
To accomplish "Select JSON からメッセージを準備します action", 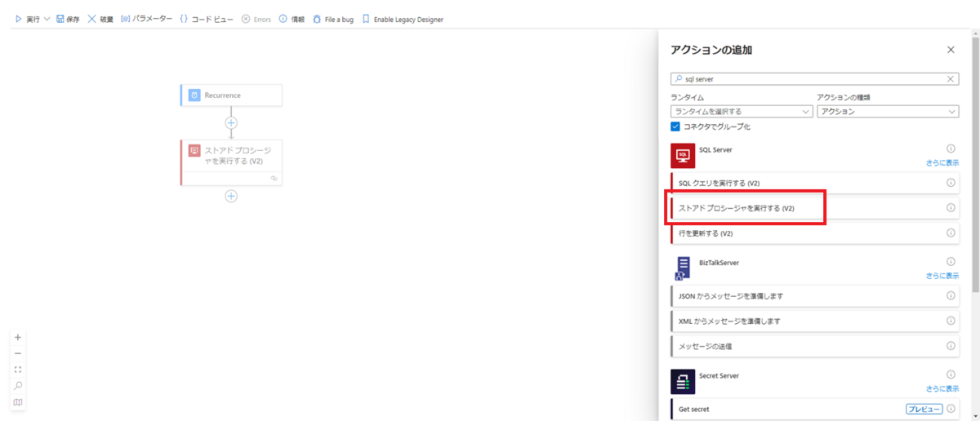I will tap(814, 295).
